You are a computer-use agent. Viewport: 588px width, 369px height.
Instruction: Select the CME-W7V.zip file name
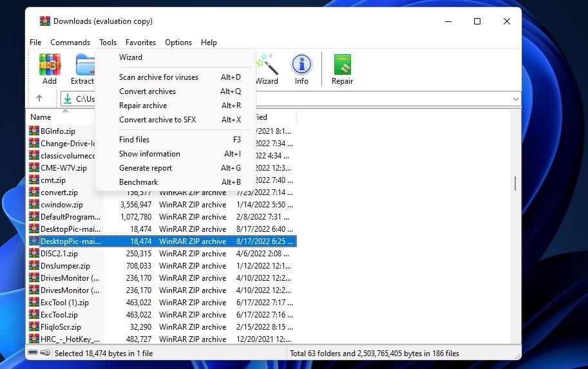[63, 168]
